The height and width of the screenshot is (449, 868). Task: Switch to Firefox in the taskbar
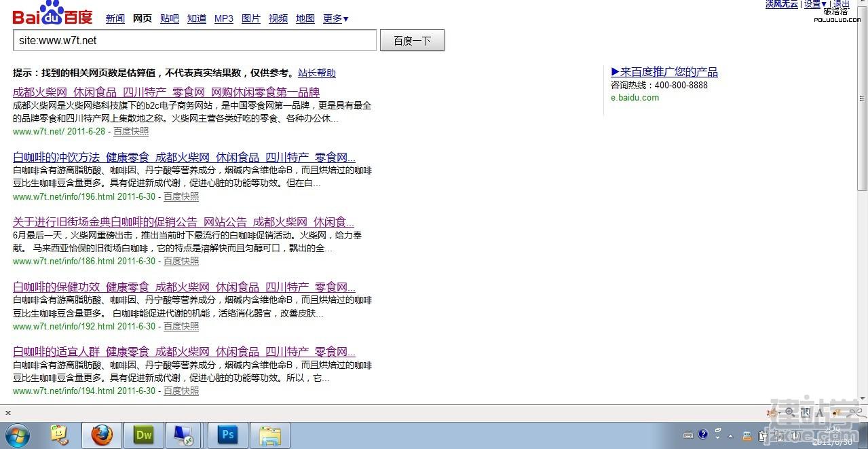pos(102,435)
